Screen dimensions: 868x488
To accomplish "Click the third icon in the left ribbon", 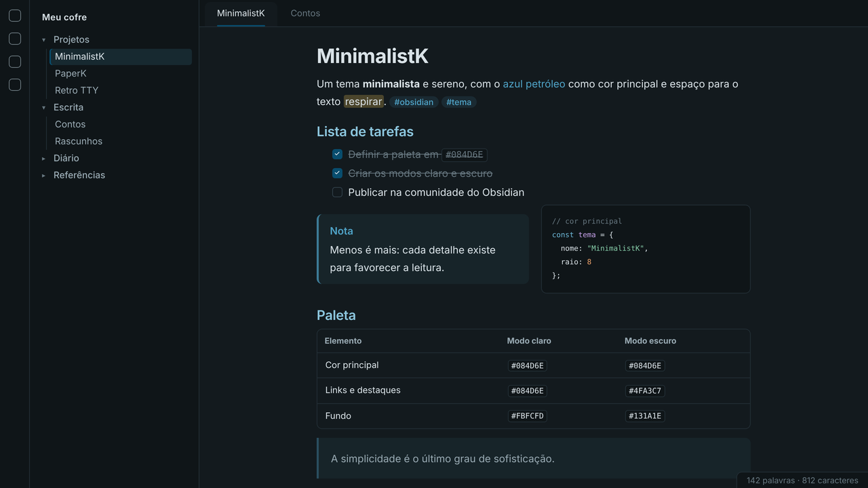I will (15, 62).
